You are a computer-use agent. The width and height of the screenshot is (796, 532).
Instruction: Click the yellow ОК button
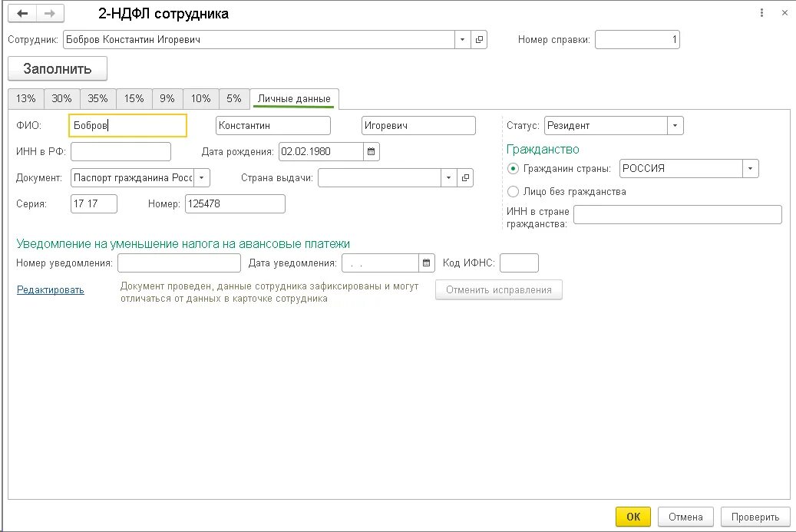[633, 517]
